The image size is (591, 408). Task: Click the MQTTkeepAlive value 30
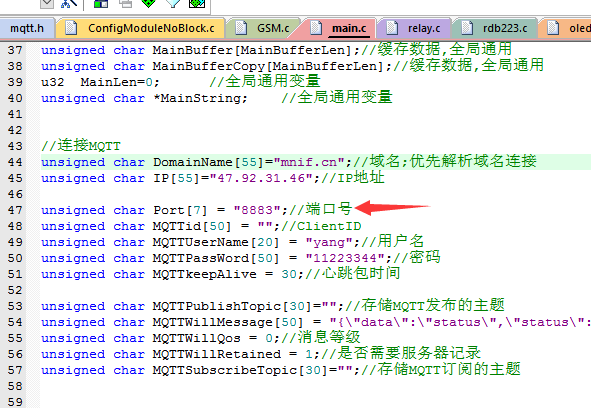pyautogui.click(x=289, y=274)
